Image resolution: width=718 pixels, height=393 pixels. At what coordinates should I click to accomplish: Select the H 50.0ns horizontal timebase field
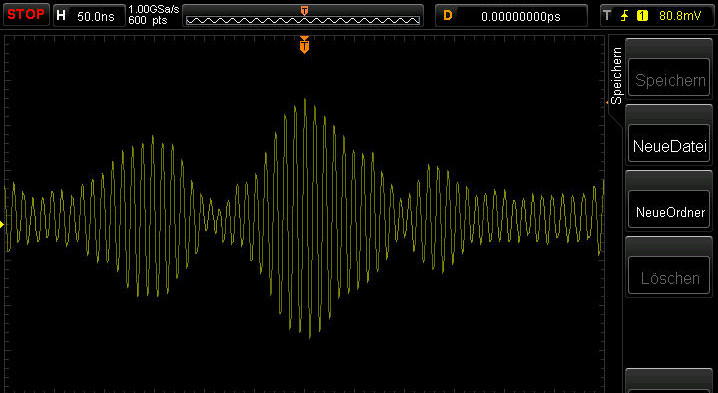coord(89,16)
